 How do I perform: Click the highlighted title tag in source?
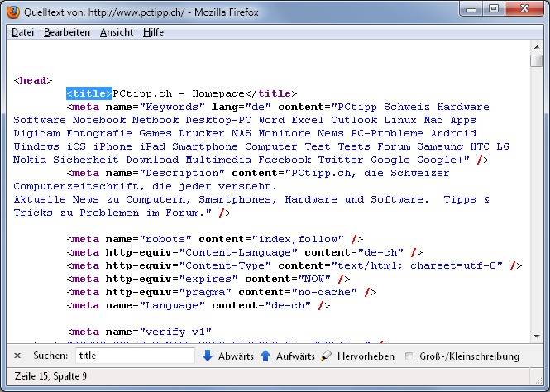pos(89,93)
